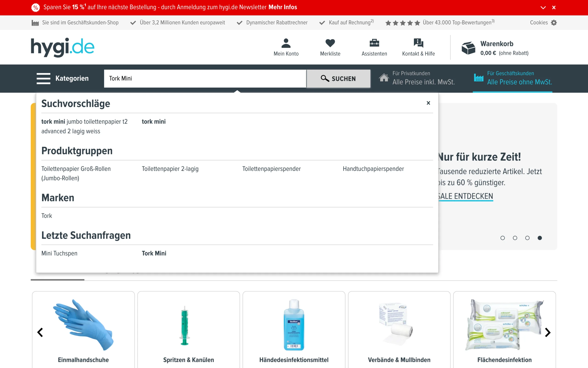The width and height of the screenshot is (588, 368).
Task: Click the Nur für kurze Zeit! headline
Action: pos(479,157)
